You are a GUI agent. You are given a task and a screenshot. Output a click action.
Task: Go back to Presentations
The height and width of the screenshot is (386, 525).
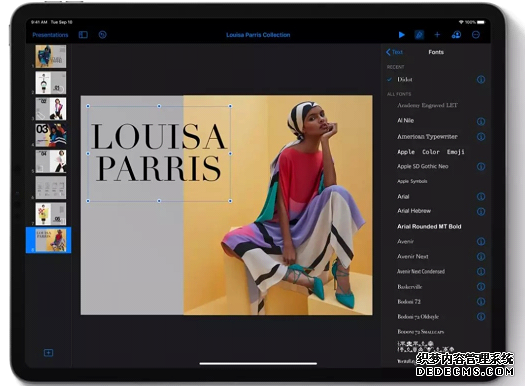50,35
